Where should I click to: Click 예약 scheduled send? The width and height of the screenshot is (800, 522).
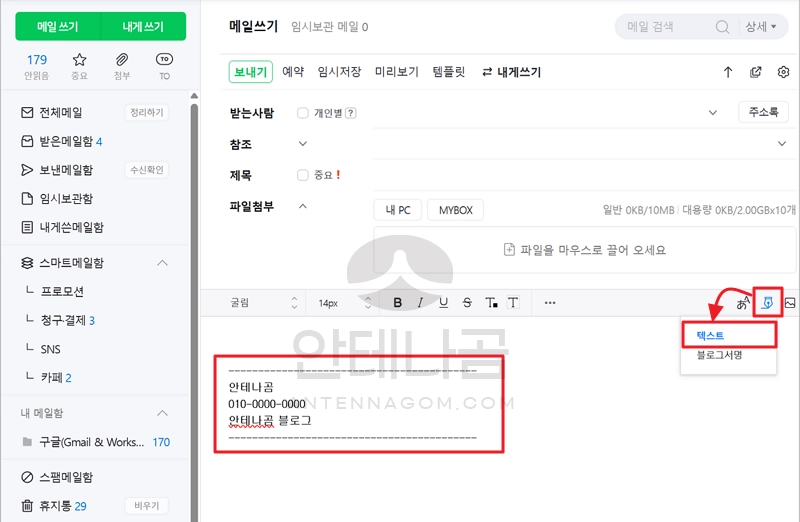point(293,72)
